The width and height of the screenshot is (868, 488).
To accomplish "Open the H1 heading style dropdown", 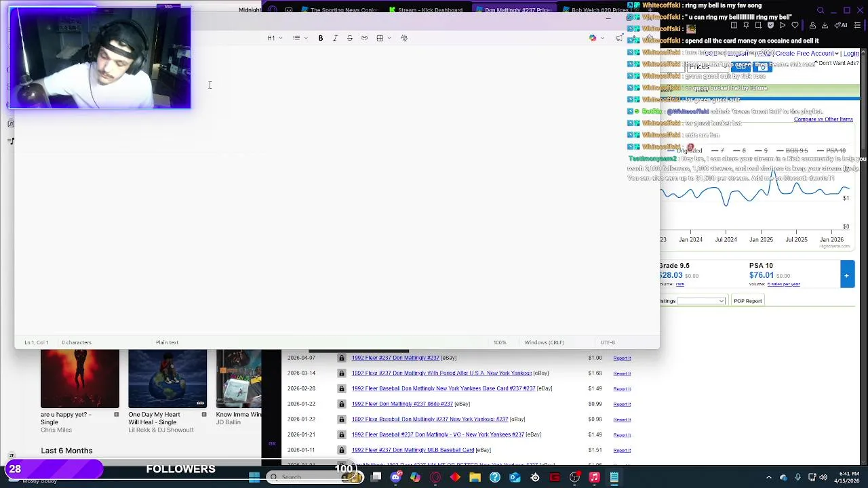I will click(273, 38).
